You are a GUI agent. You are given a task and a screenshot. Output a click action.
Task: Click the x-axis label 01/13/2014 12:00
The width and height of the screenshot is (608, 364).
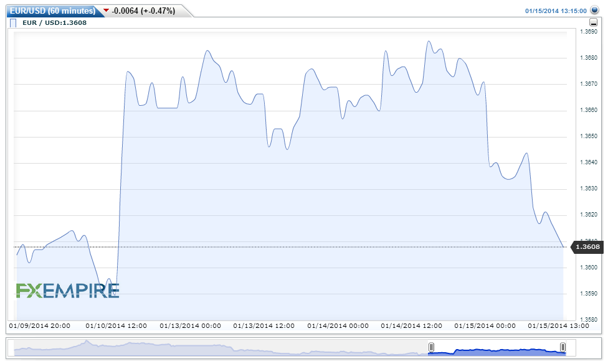click(x=264, y=326)
